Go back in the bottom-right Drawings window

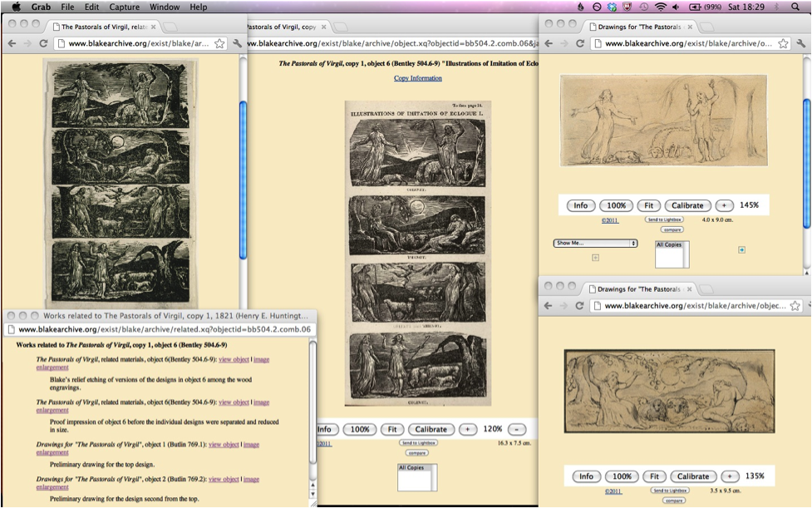[x=549, y=306]
